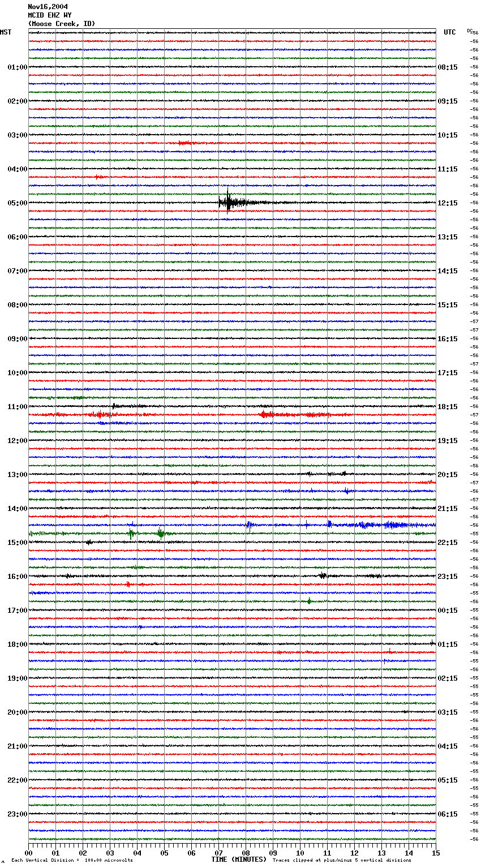Click the '06:15' UTC time label

coord(448,814)
